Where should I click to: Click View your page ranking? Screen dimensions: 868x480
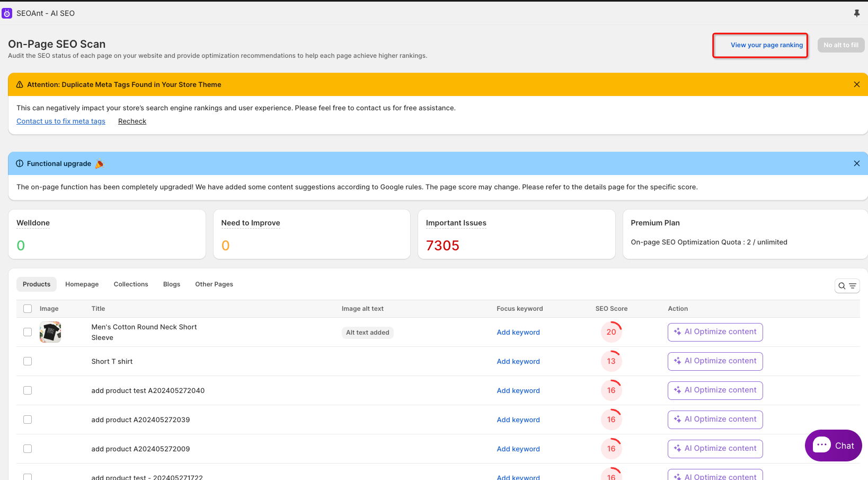[766, 45]
